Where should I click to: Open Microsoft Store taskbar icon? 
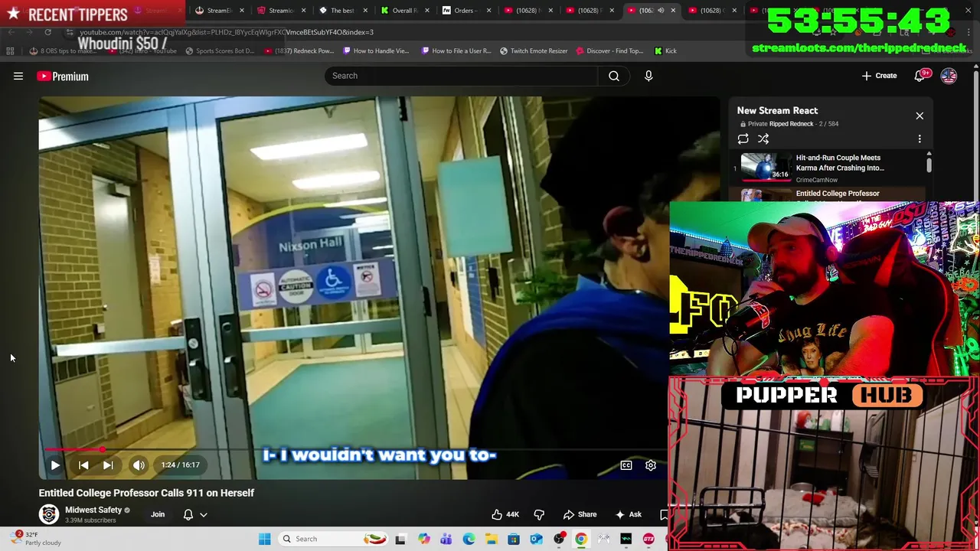514,539
